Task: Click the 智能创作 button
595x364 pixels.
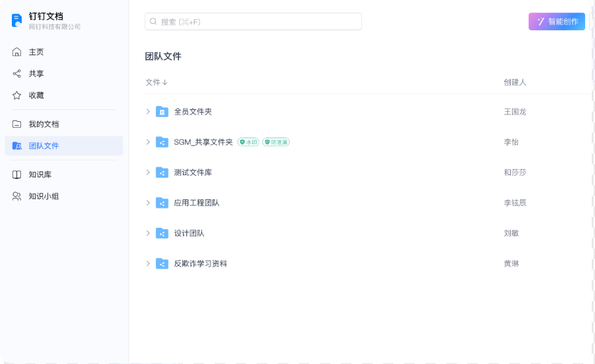Action: 557,22
